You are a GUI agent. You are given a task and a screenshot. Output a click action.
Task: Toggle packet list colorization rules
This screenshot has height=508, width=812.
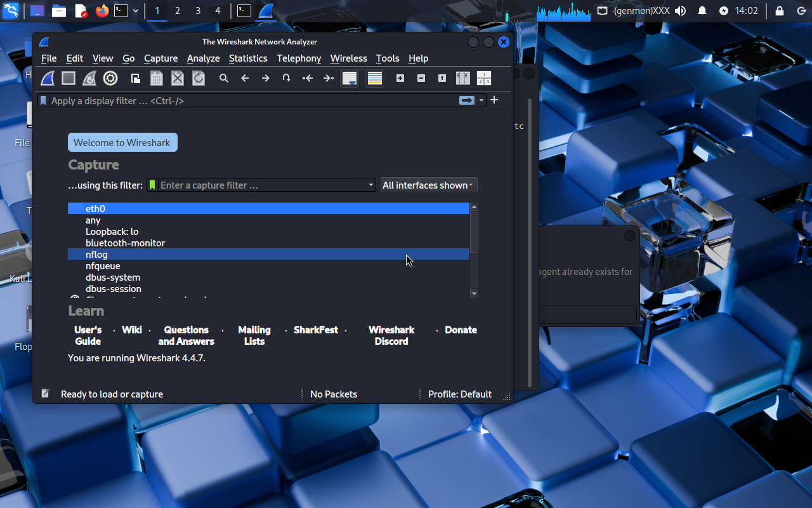[375, 78]
